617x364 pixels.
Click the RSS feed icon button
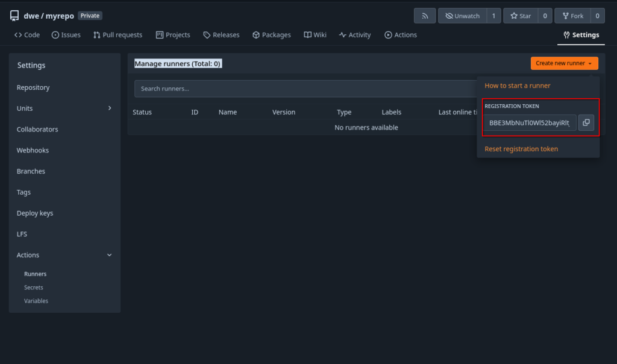(425, 16)
